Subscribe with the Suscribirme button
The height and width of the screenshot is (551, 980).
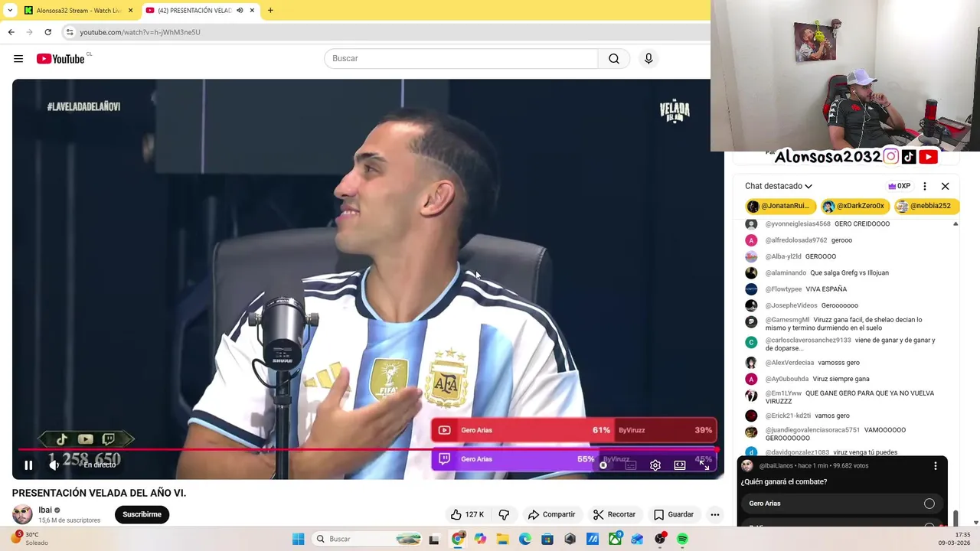[142, 514]
